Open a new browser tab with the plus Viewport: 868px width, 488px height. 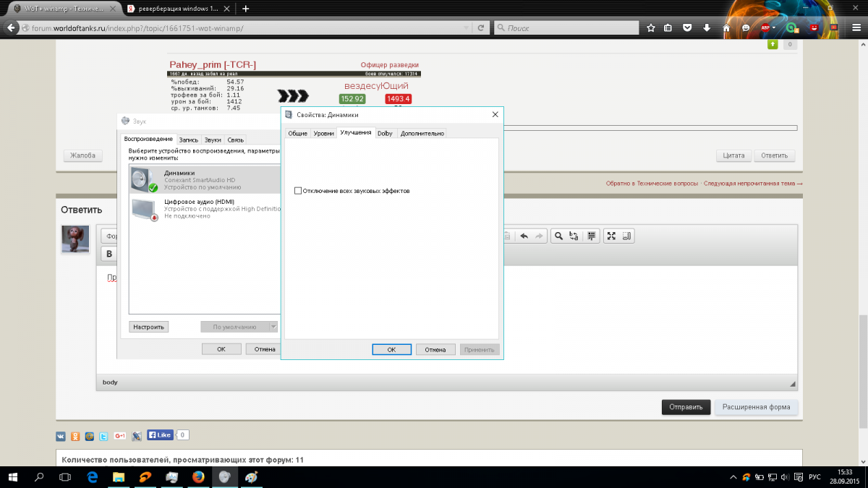(246, 9)
